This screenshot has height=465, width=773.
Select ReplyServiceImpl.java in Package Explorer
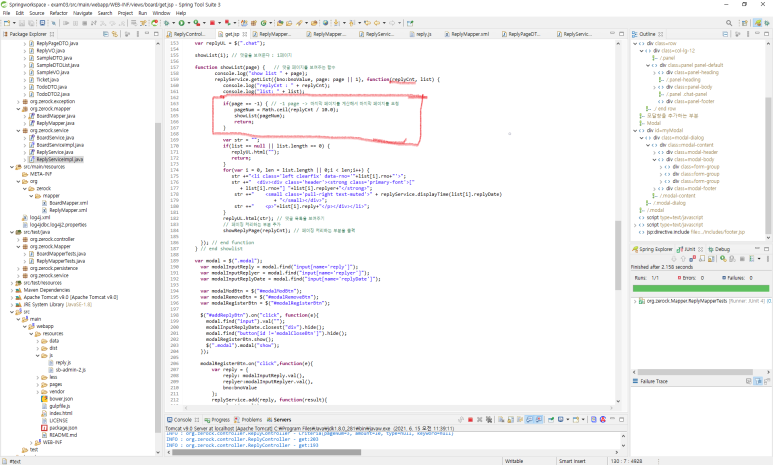(x=60, y=160)
